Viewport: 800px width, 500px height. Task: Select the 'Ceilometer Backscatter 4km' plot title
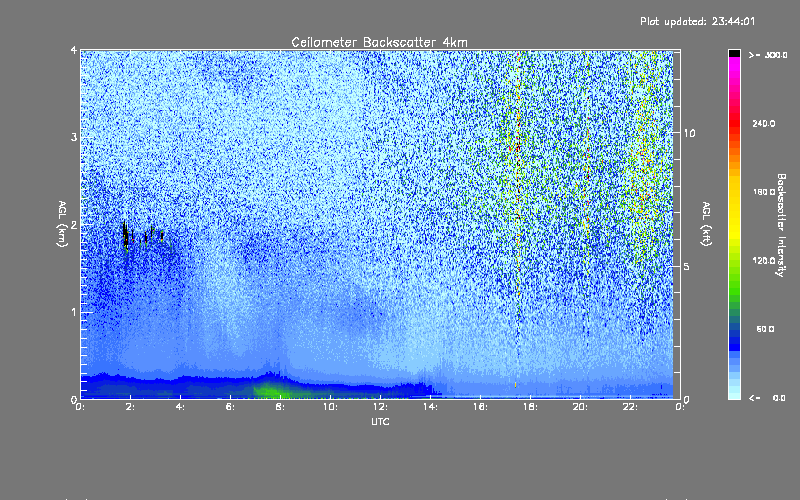(x=379, y=42)
